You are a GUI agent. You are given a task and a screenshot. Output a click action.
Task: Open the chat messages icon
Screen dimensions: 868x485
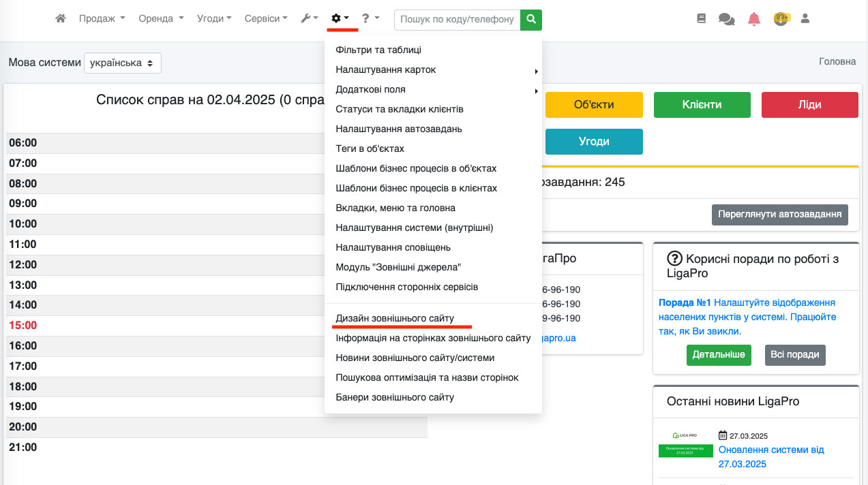[726, 20]
